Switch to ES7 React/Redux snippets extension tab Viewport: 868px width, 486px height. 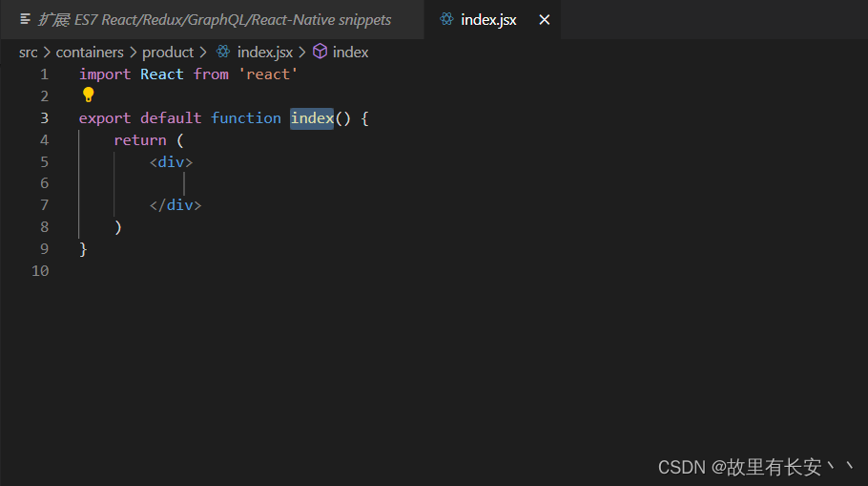[x=213, y=19]
